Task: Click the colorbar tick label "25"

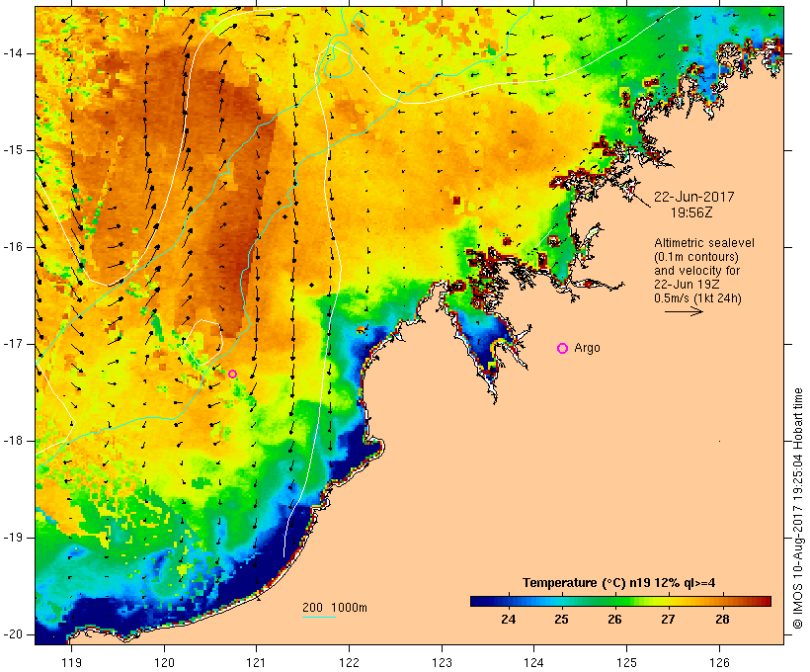Action: point(561,619)
